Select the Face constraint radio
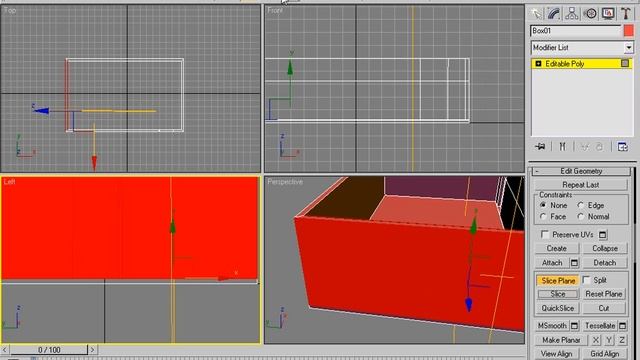This screenshot has height=360, width=640. pyautogui.click(x=543, y=217)
